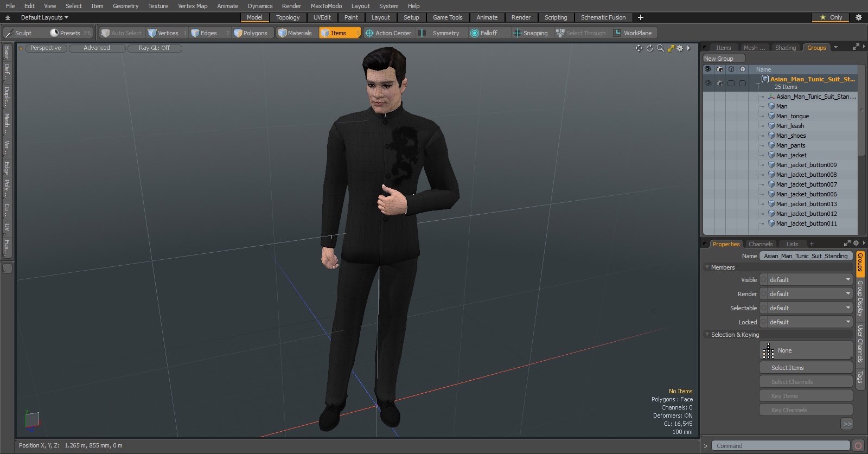Click the New Group button

724,59
